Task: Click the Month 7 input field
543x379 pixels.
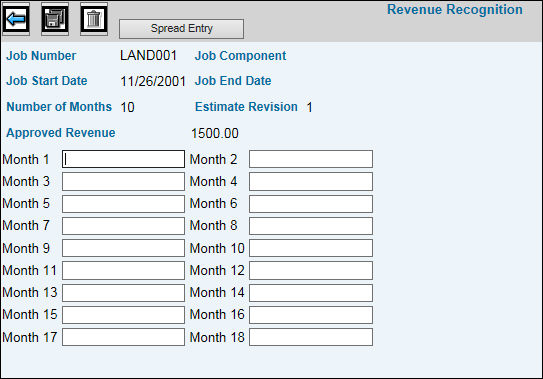Action: coord(123,226)
